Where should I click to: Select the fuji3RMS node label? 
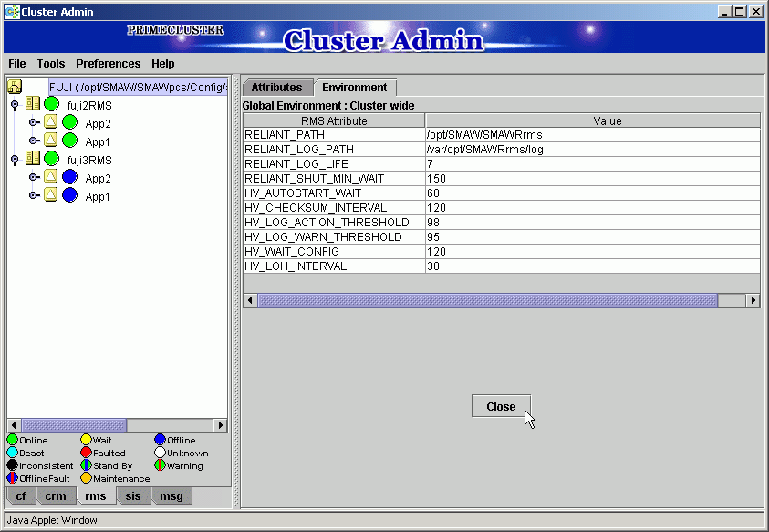pyautogui.click(x=89, y=160)
